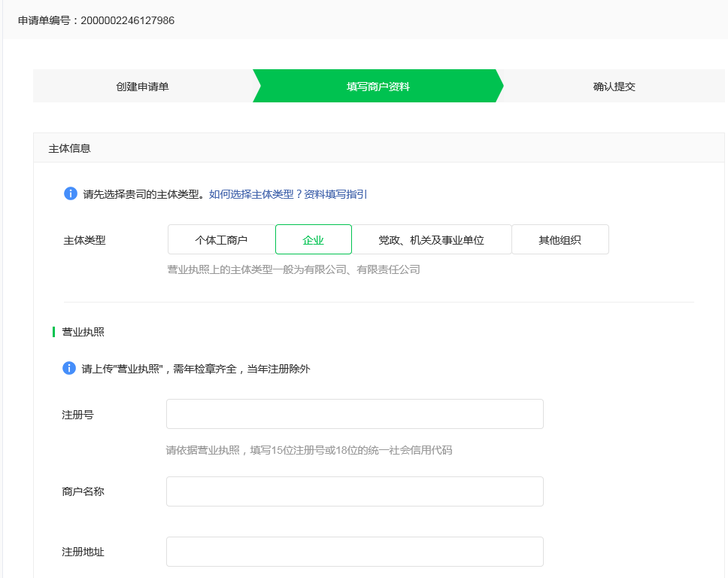Screen dimensions: 728x578
Task: Focus the 注册号 input field
Action: coord(354,414)
